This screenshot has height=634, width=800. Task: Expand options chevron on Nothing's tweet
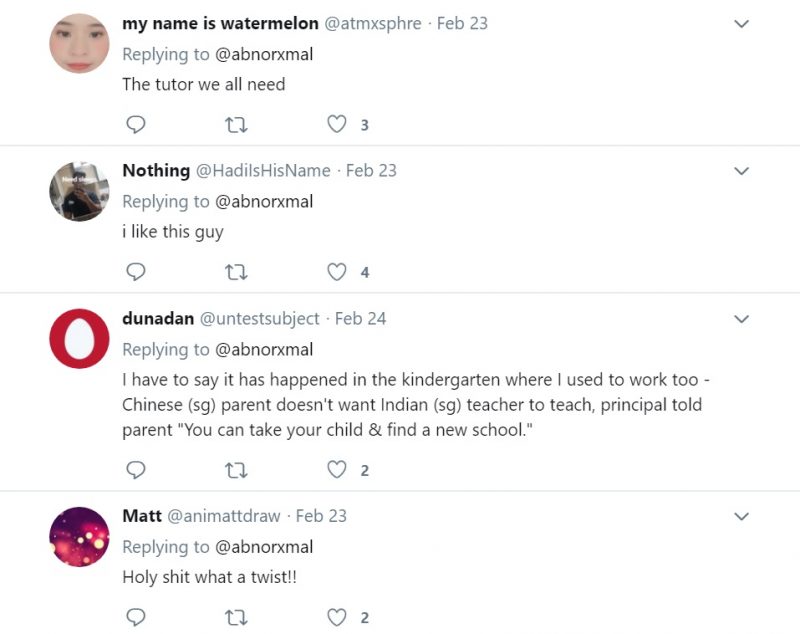coord(741,171)
